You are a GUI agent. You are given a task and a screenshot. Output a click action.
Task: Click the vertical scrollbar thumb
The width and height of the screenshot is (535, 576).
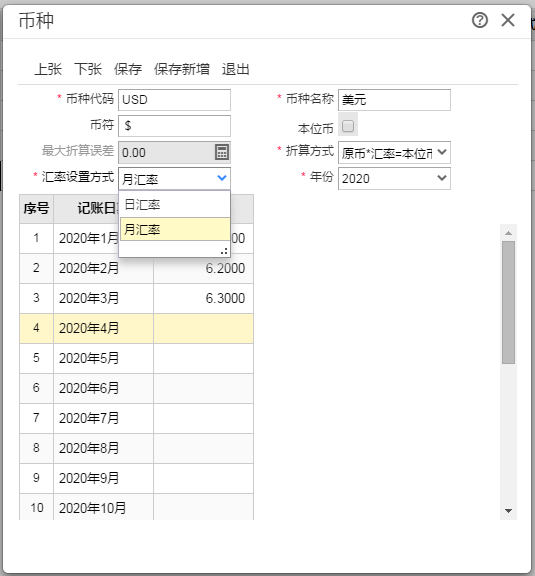(x=509, y=302)
